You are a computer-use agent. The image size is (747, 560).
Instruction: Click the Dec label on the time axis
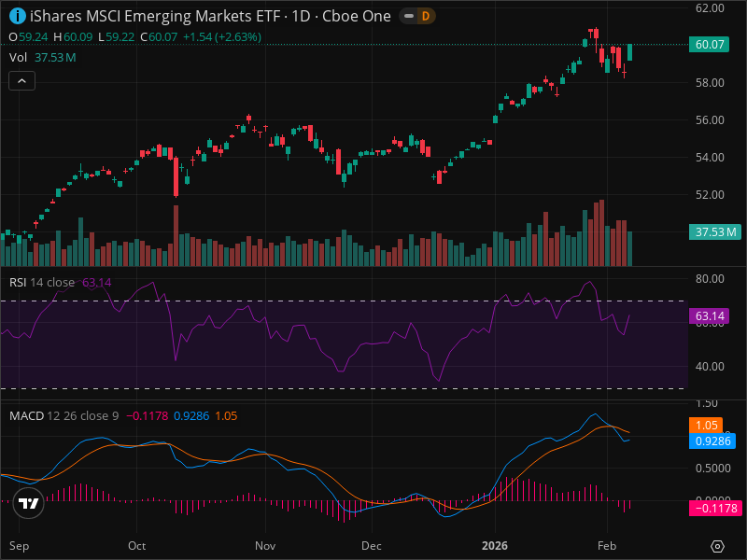371,546
